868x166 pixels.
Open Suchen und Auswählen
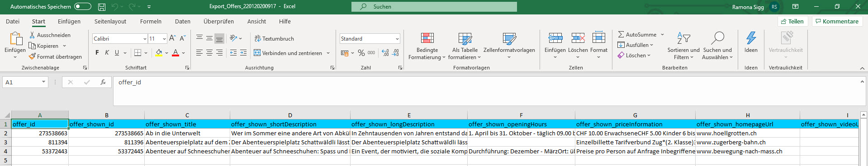coord(717,46)
